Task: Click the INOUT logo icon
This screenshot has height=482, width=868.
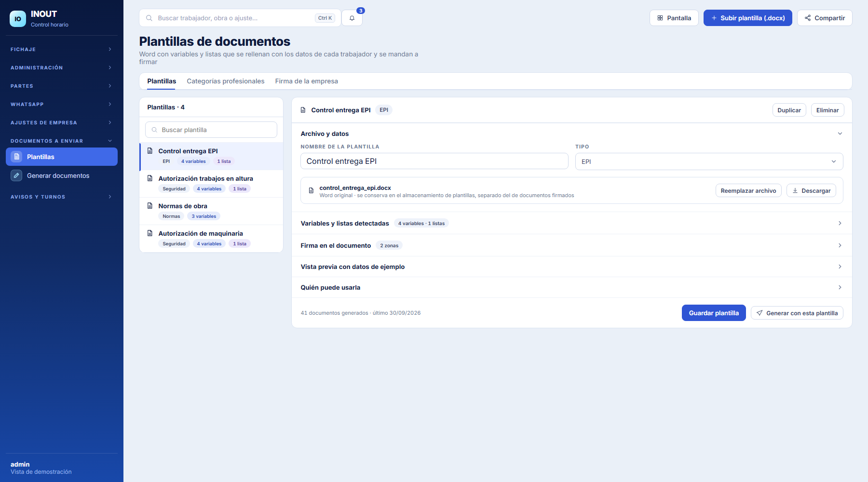Action: [x=18, y=19]
